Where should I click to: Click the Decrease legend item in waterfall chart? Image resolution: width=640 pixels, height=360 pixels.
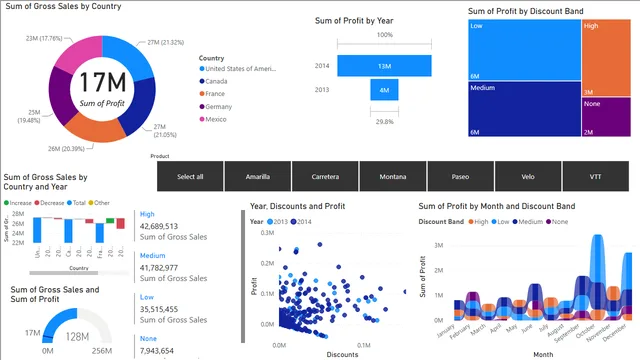[x=49, y=203]
